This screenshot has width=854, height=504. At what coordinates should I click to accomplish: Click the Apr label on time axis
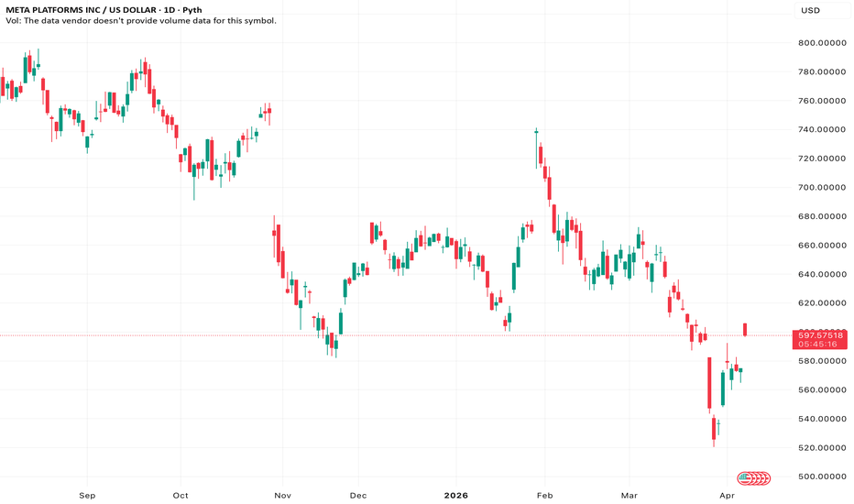point(728,495)
